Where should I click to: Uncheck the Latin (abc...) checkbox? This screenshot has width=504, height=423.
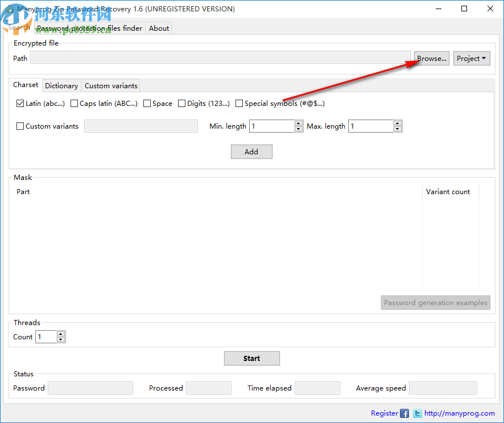pos(20,103)
